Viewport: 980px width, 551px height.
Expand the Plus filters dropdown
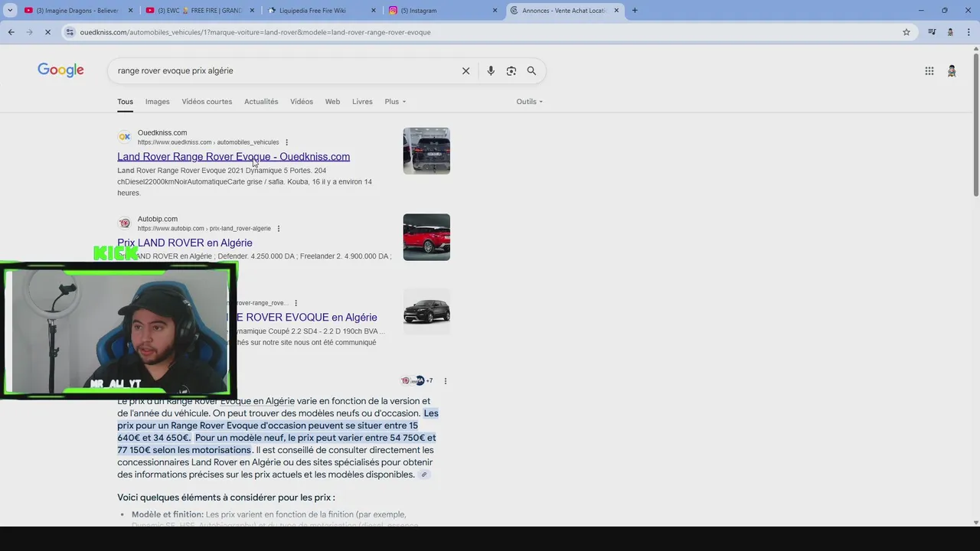point(395,102)
